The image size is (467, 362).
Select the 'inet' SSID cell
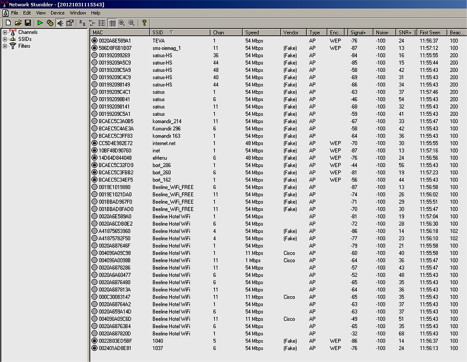click(x=156, y=151)
